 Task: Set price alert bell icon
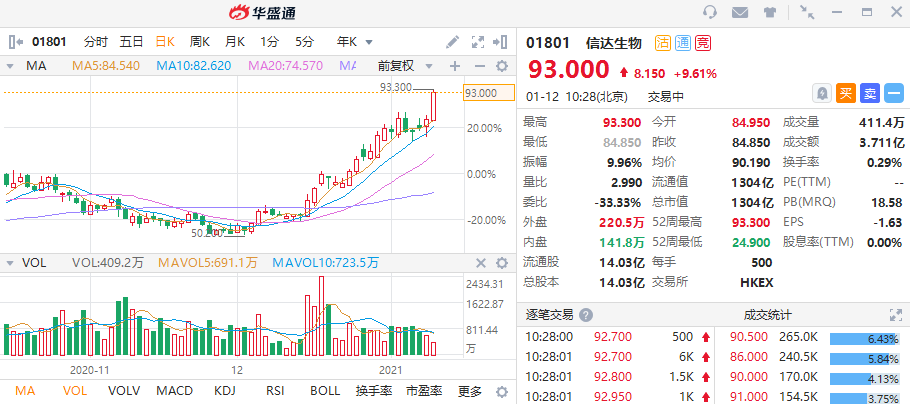point(822,93)
